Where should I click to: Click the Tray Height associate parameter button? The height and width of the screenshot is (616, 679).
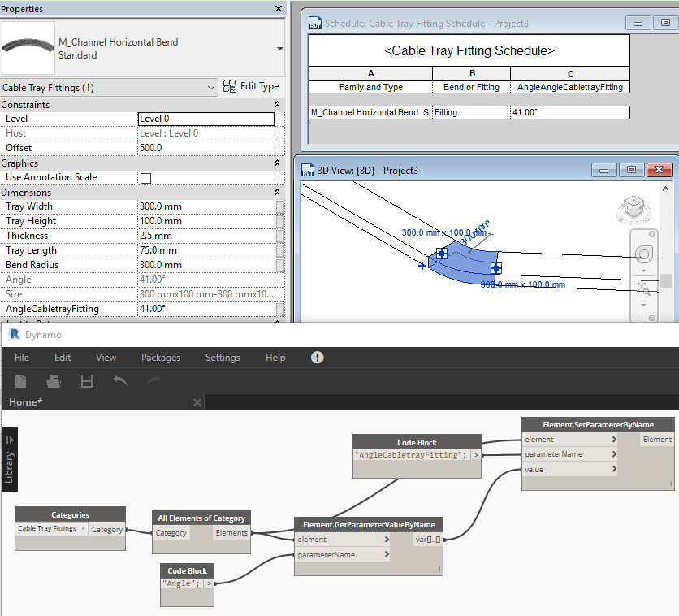pos(280,221)
